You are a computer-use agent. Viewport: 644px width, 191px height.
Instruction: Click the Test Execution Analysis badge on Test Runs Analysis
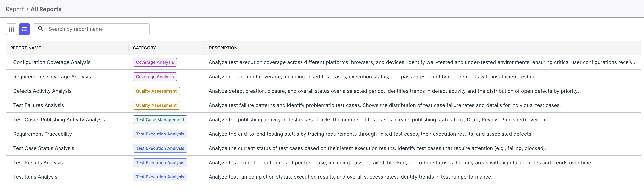point(160,177)
